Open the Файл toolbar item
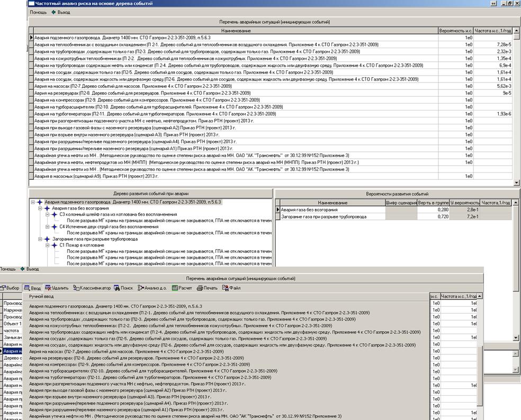The image size is (521, 420). click(231, 288)
